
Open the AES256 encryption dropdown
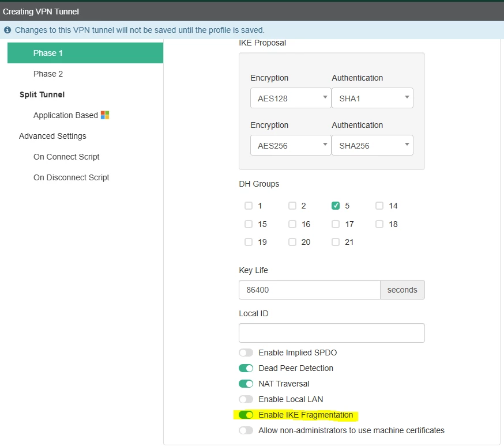click(291, 145)
